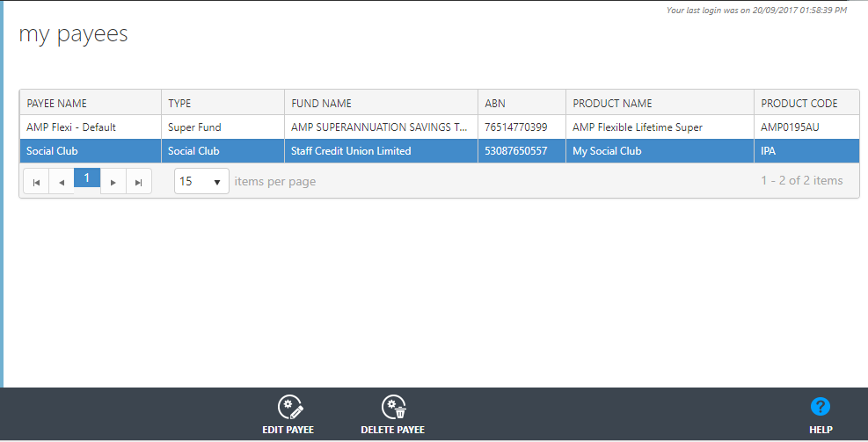Click the '1 - 2 of 2 items' pager info
Viewport: 868px width, 442px height.
(801, 180)
